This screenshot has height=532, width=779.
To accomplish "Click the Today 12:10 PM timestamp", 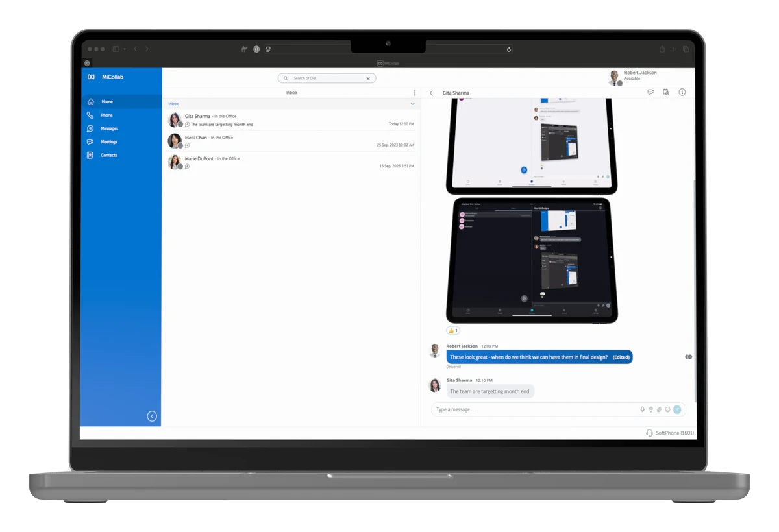I will tap(401, 124).
